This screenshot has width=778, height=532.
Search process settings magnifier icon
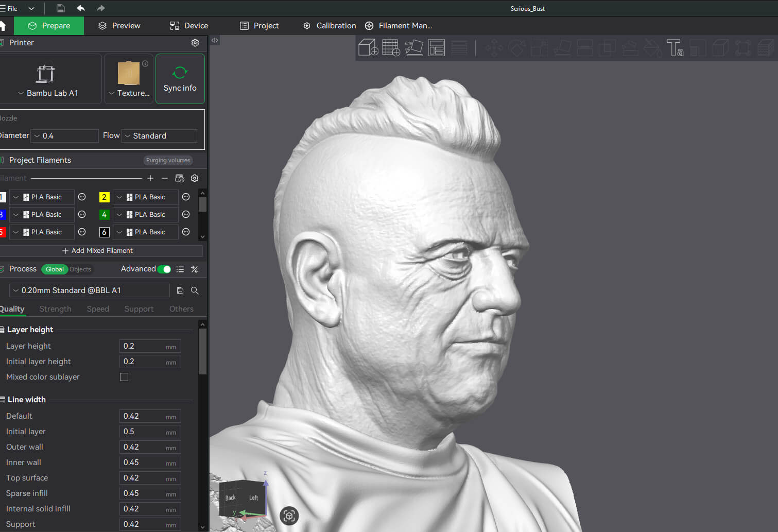tap(195, 290)
